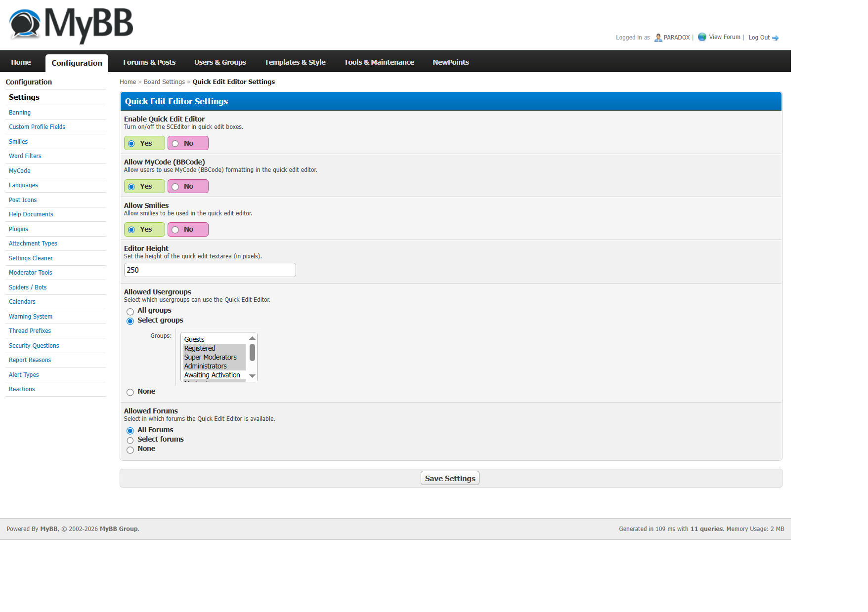Select Guests in the Groups list
The height and width of the screenshot is (612, 868).
pos(194,339)
